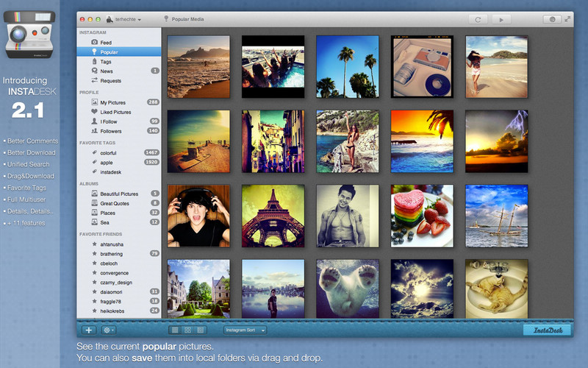This screenshot has height=368, width=588.
Task: Click the apple tag icon
Action: pos(95,162)
